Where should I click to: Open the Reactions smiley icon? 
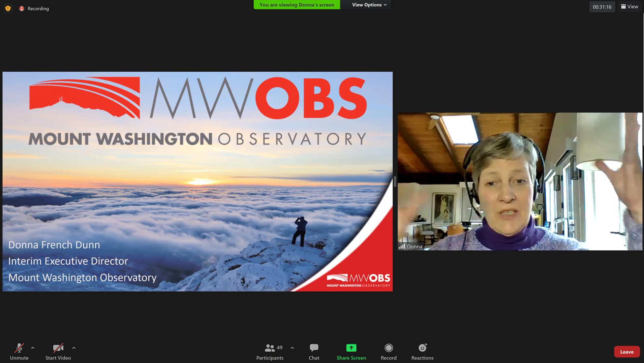coord(422,348)
